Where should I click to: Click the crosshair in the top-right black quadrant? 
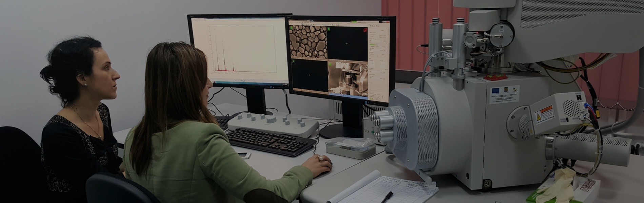[346, 43]
